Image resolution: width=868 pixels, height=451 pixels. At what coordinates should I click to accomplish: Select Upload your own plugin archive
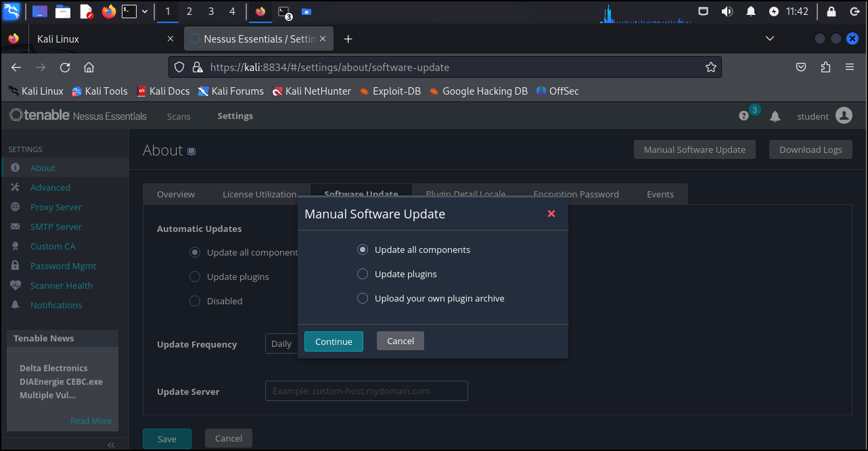coord(363,298)
